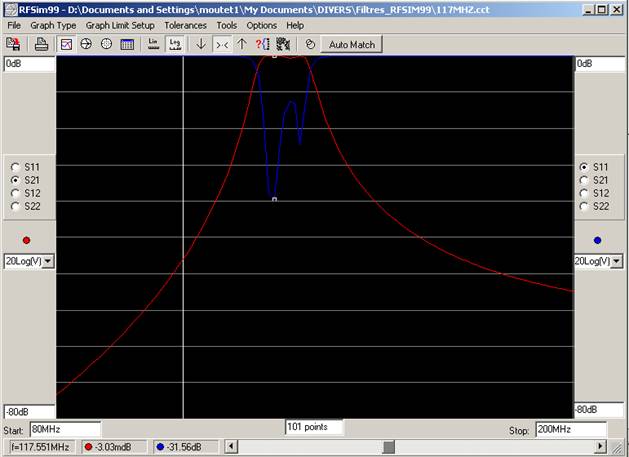
Task: Click the marker square at the blue trace minimum
Action: click(274, 199)
